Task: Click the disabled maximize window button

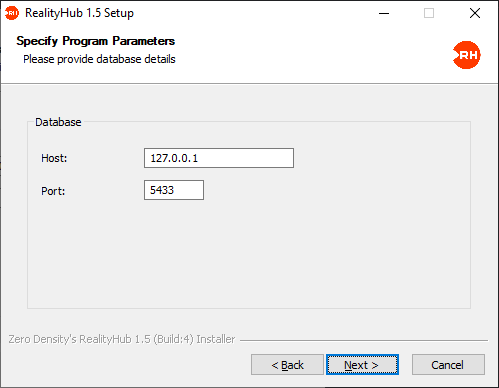Action: [x=429, y=13]
